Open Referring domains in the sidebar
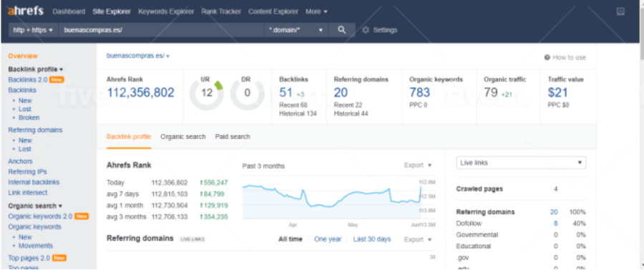The height and width of the screenshot is (273, 644). click(35, 130)
